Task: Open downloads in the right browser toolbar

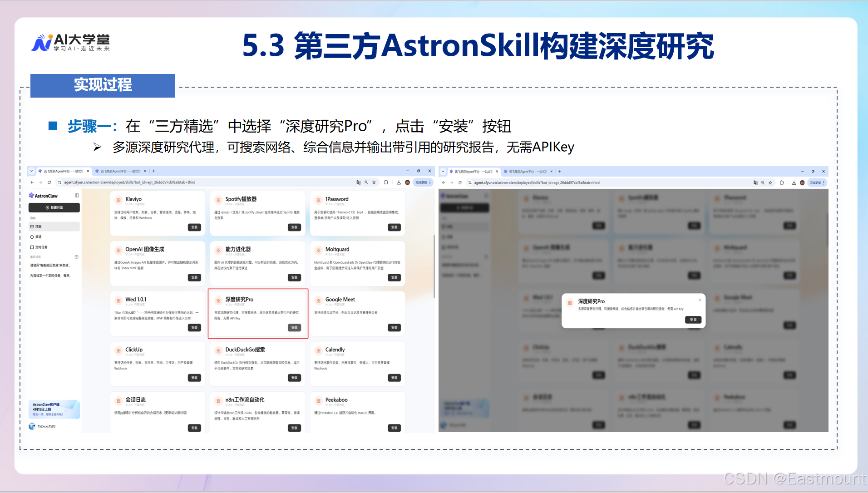Action: click(794, 183)
